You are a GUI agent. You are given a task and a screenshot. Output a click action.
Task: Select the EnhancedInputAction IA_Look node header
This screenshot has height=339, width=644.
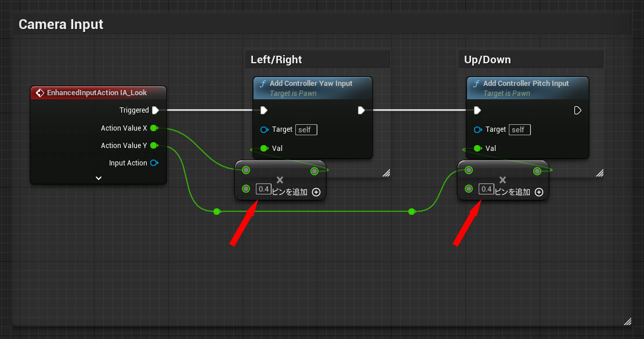point(98,93)
